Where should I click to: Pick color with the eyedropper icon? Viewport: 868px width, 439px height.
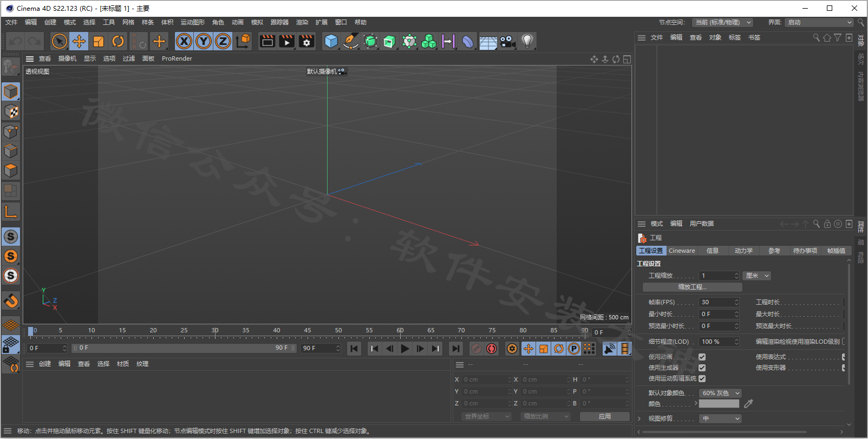click(x=748, y=404)
